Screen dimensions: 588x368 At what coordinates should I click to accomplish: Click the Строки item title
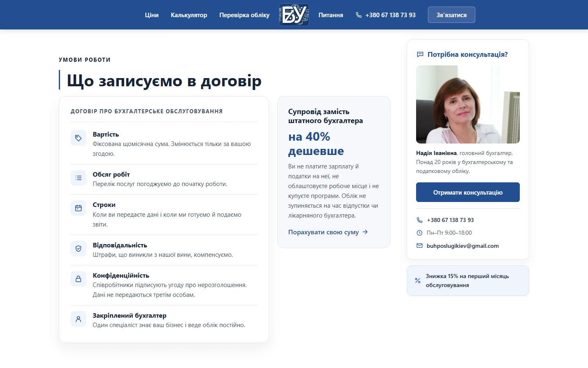[104, 204]
